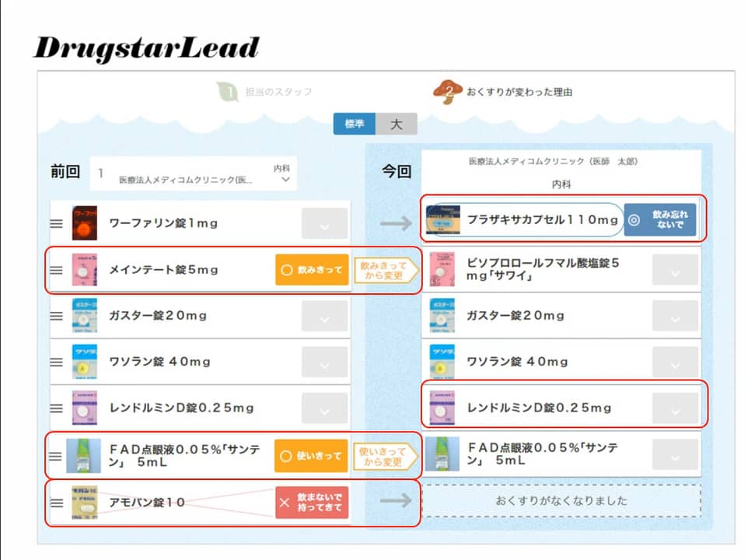This screenshot has width=748, height=560.
Task: Click previous ガスター錠20mg package image
Action: pyautogui.click(x=85, y=315)
